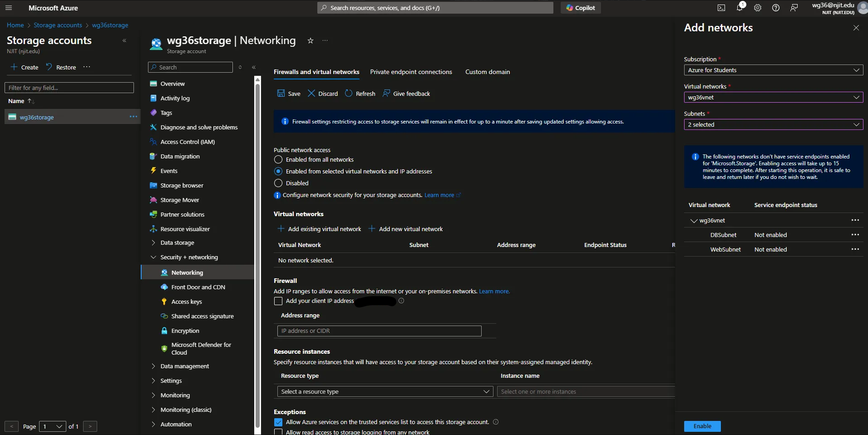Switch to Private endpoint connections tab
Screen dimensions: 868x435
[x=411, y=72]
